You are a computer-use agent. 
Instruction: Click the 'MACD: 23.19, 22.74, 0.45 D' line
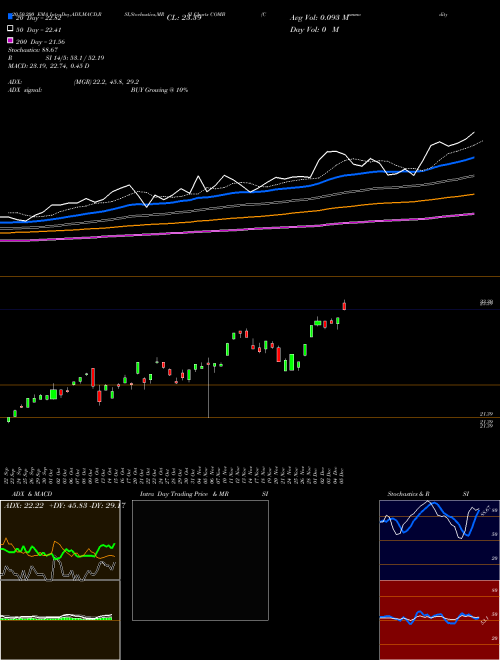click(x=48, y=66)
